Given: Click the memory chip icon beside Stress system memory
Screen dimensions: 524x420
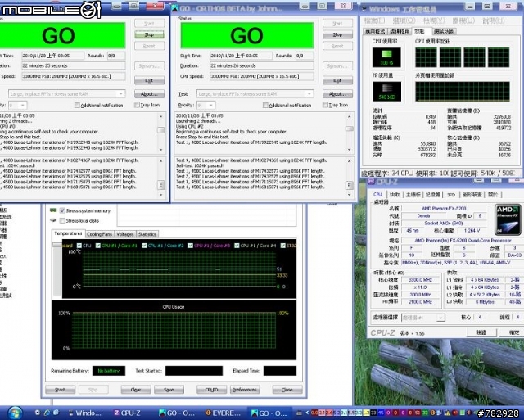Looking at the screenshot, I should (x=53, y=210).
